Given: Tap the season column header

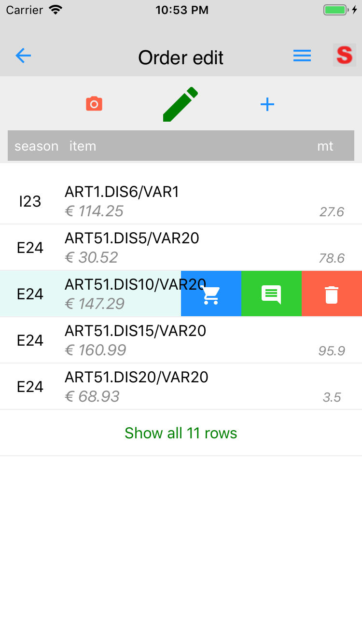Looking at the screenshot, I should tap(36, 146).
